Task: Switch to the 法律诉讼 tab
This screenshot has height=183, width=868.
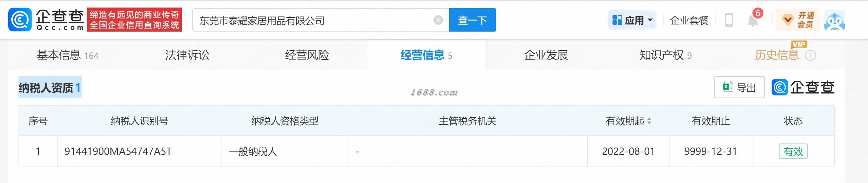Action: [187, 55]
